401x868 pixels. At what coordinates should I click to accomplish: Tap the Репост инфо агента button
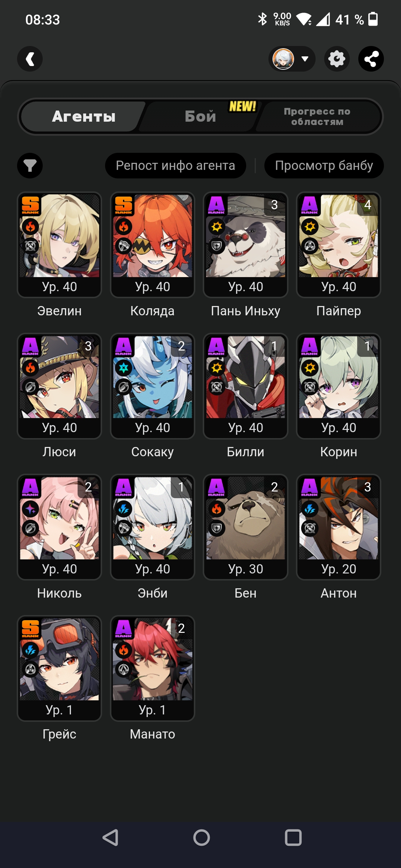point(175,165)
